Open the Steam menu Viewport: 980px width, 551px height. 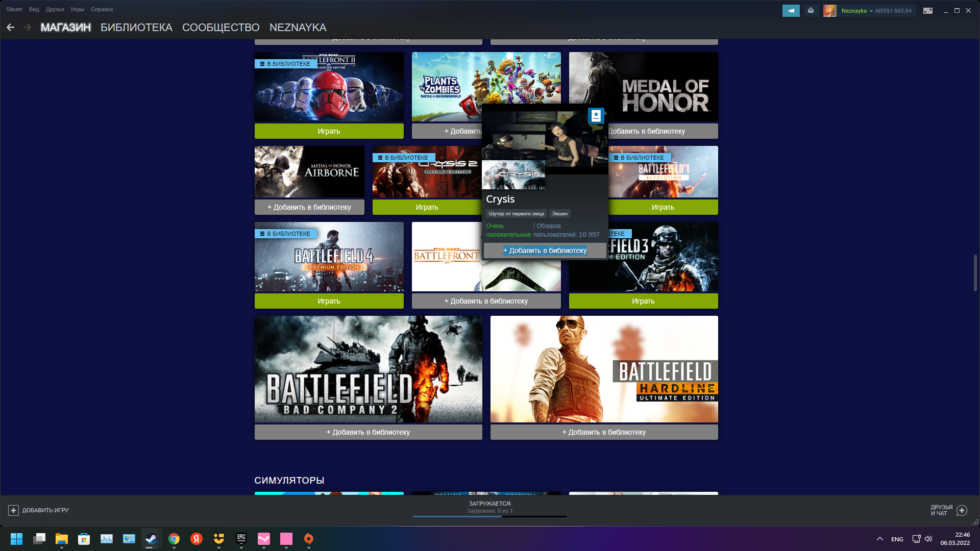[14, 9]
